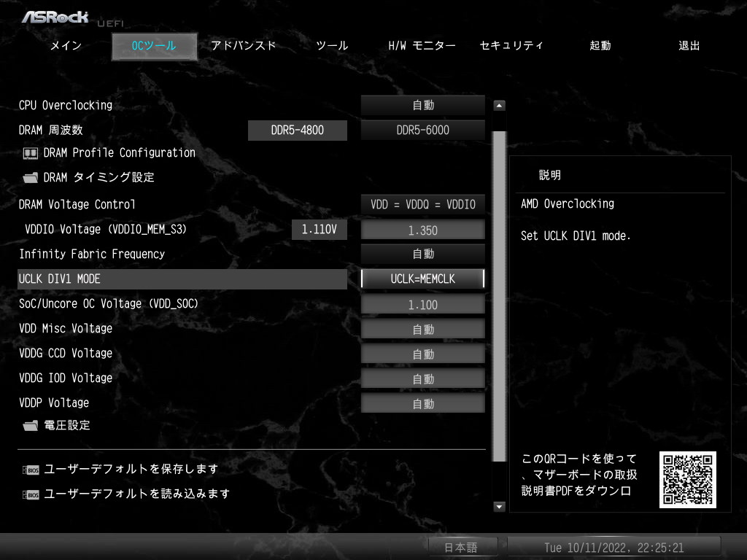
Task: Open VDDG CCD Voltage 自動 dropdown
Action: [x=423, y=354]
